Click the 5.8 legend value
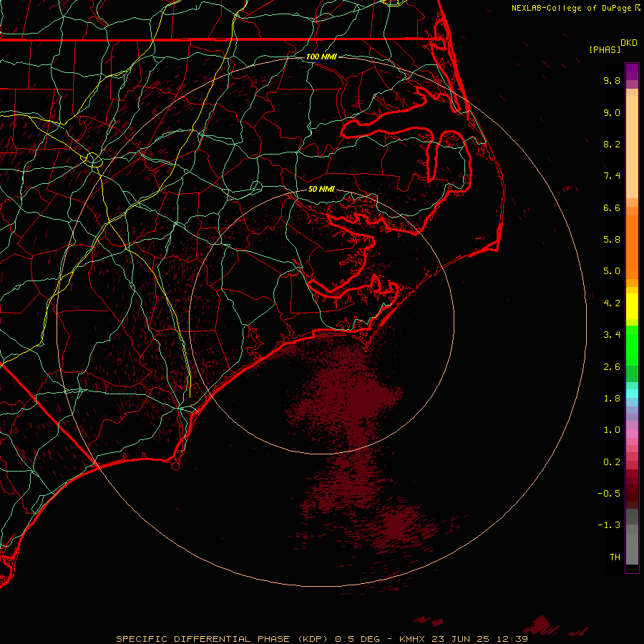The height and width of the screenshot is (644, 644). point(612,240)
